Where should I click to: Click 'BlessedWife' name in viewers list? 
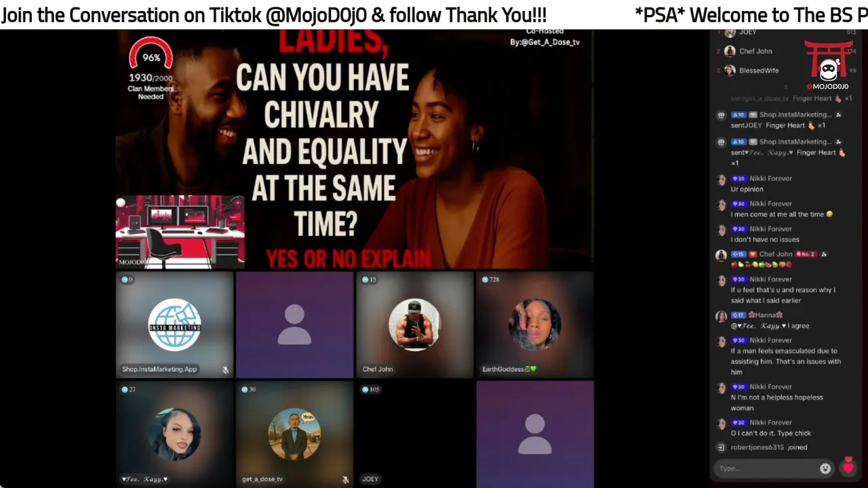(759, 70)
